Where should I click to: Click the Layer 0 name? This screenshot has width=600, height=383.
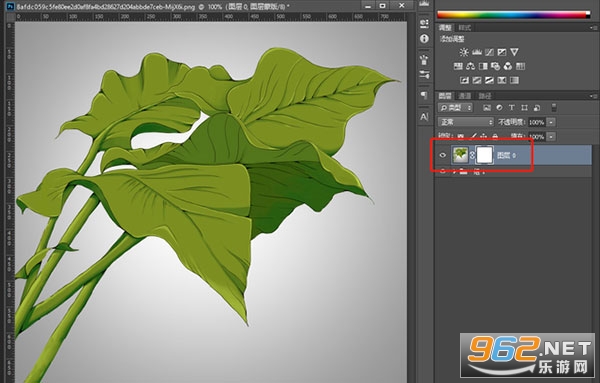(x=506, y=155)
